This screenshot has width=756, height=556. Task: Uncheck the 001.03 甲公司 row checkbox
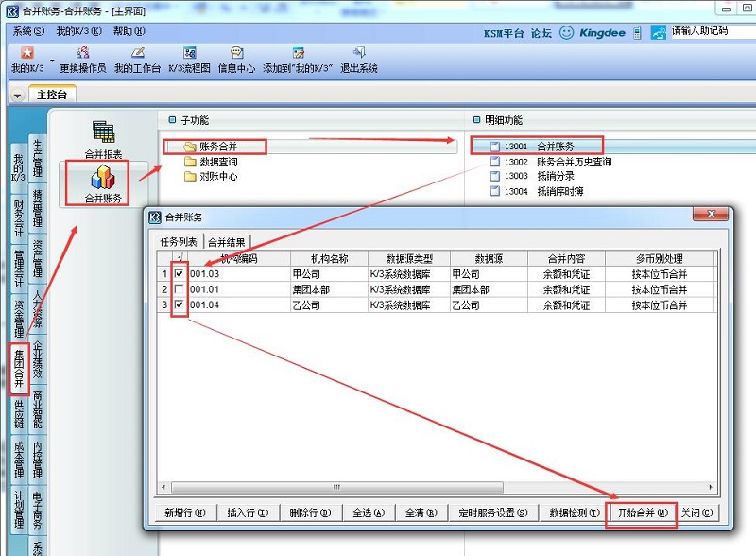tap(179, 273)
